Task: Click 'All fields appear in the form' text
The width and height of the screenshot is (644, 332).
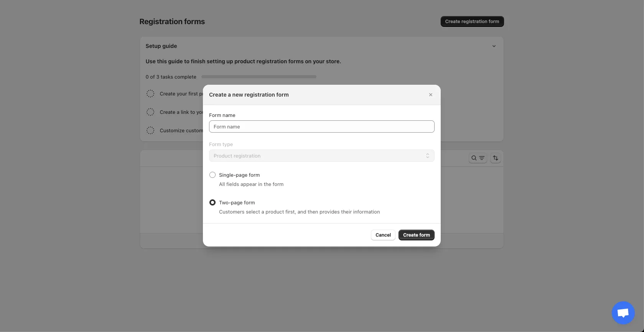Action: coord(251,184)
